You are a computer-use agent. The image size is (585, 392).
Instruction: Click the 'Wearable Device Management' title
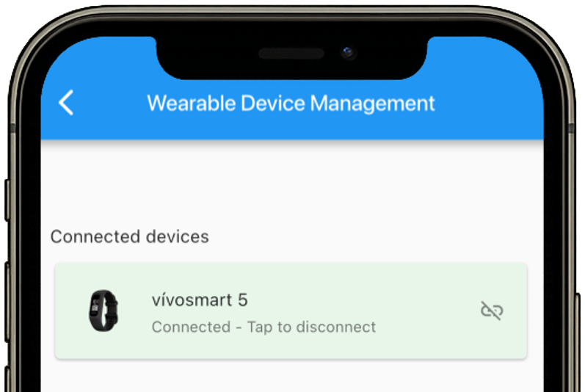pyautogui.click(x=291, y=103)
